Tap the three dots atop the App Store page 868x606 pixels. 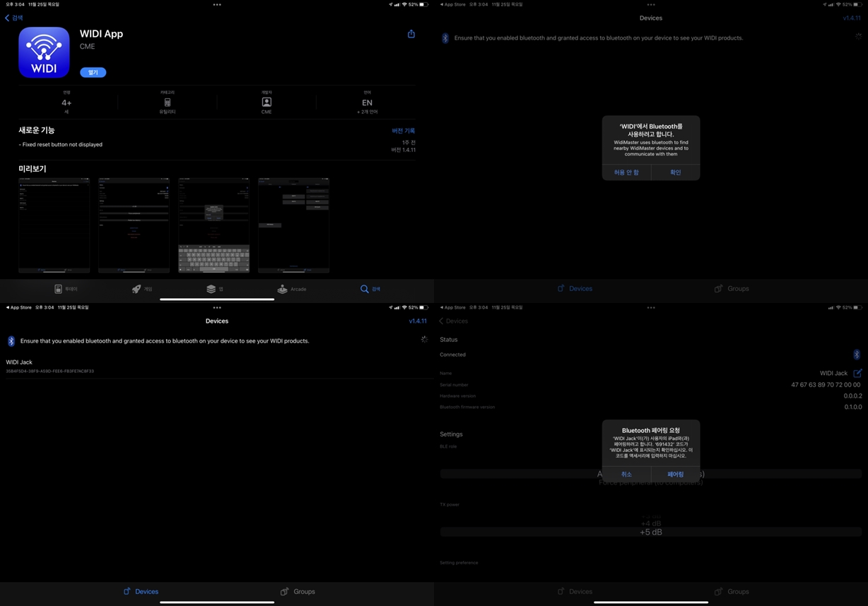217,4
